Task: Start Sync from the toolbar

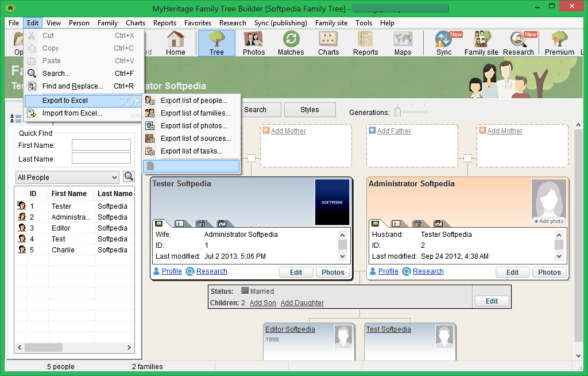Action: [444, 43]
